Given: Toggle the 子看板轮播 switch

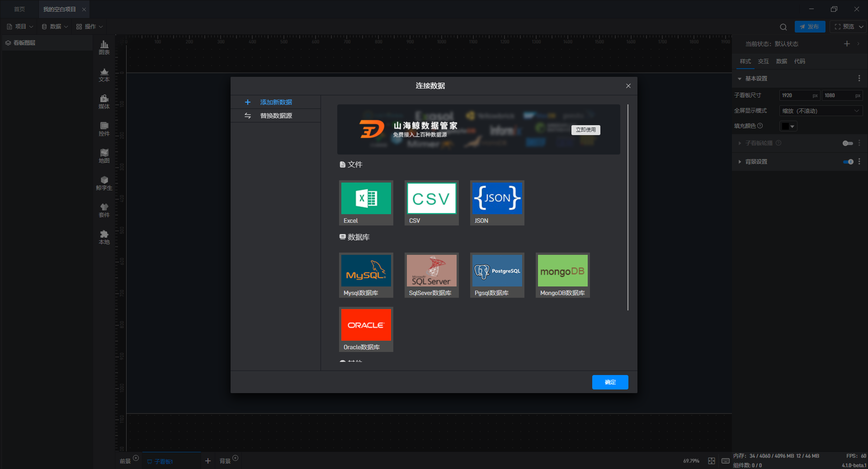Looking at the screenshot, I should click(x=848, y=143).
